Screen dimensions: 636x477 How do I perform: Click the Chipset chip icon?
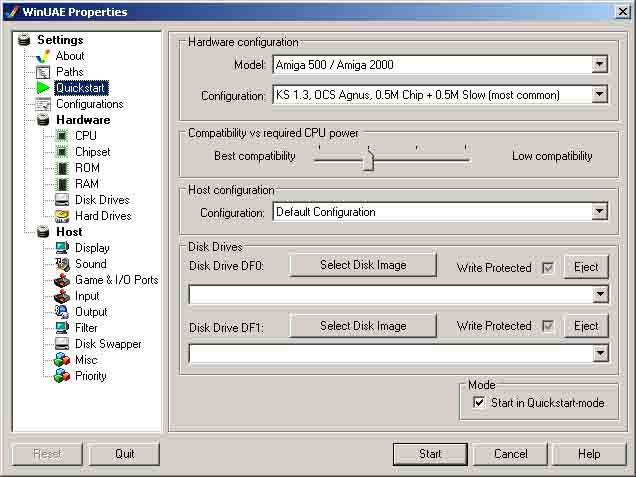[x=62, y=152]
